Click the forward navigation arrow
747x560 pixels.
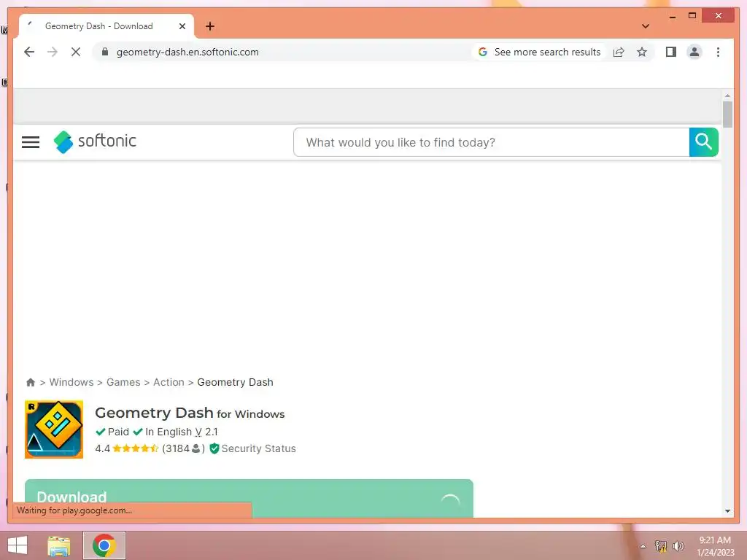53,52
